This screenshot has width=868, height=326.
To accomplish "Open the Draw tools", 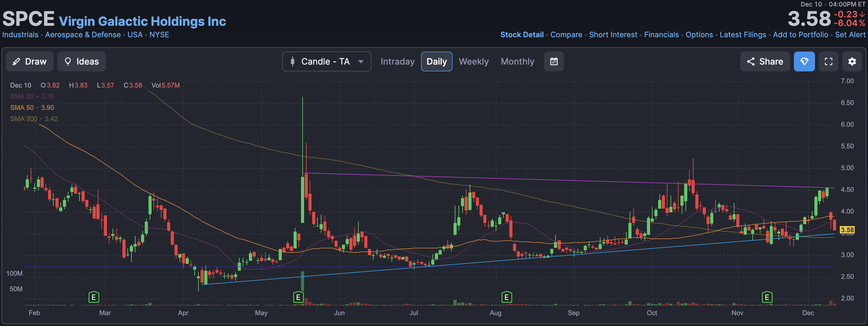I will 30,61.
